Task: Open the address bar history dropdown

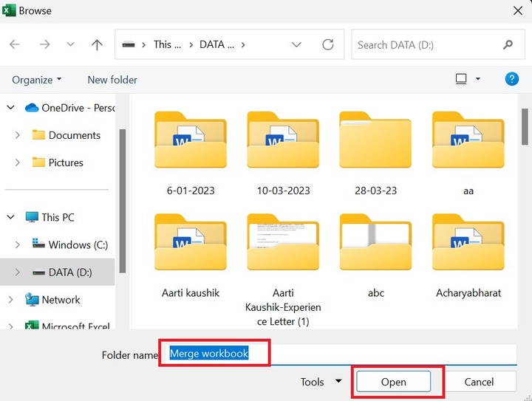Action: click(x=296, y=44)
